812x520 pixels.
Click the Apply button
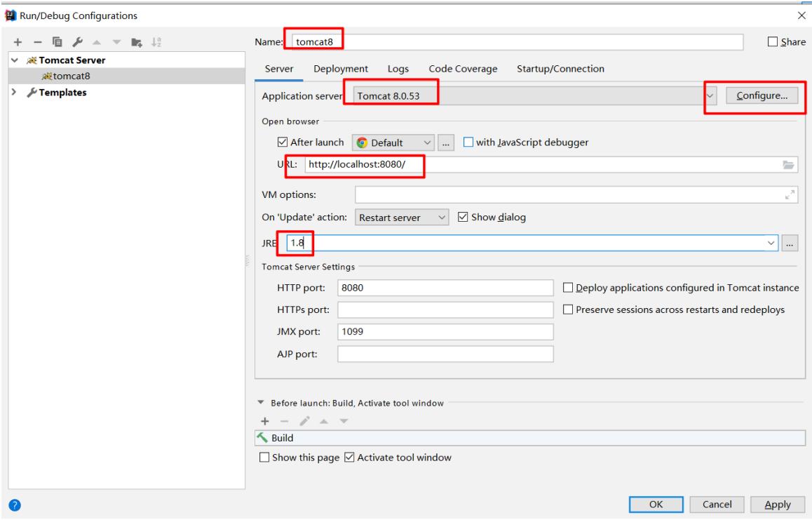point(778,505)
